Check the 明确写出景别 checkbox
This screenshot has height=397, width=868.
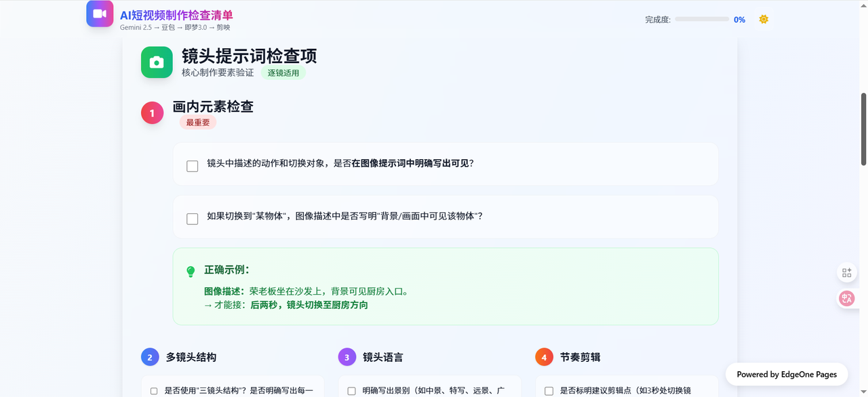351,391
